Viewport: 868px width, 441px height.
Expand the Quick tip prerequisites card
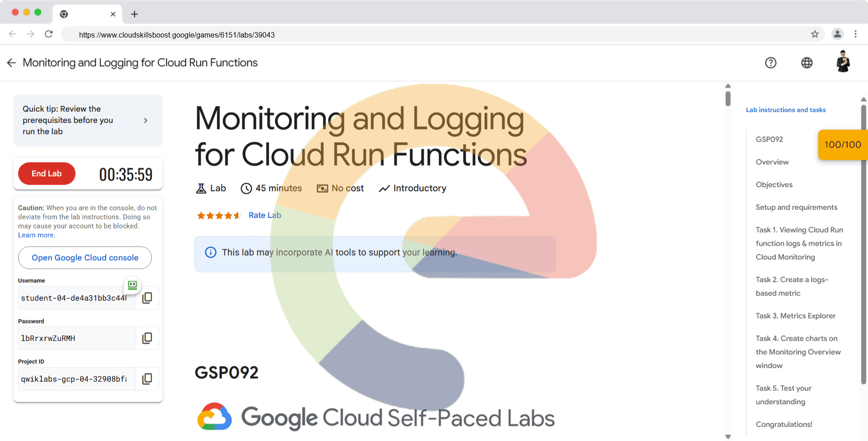tap(88, 120)
